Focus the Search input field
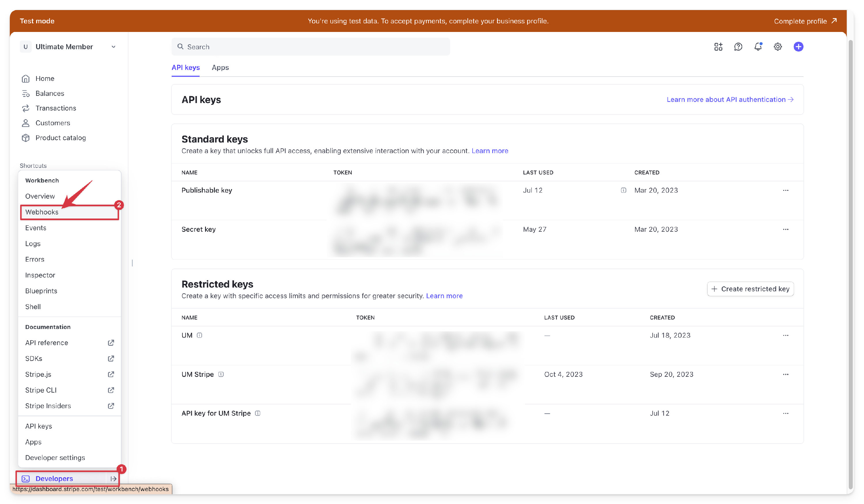This screenshot has width=864, height=504. pyautogui.click(x=311, y=47)
